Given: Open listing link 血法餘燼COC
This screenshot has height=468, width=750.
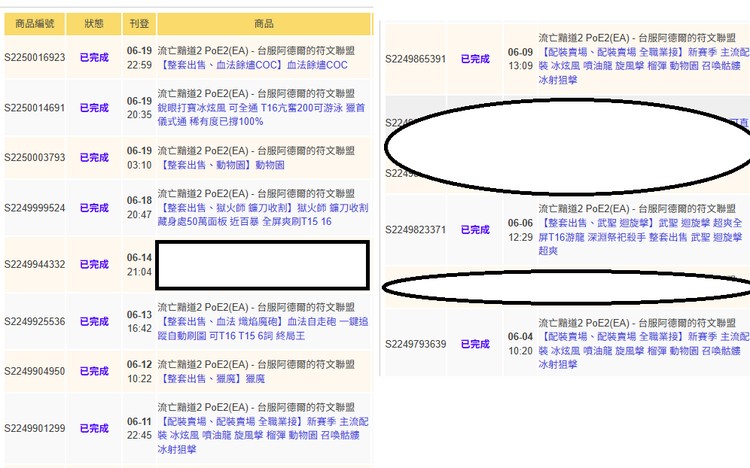Looking at the screenshot, I should click(253, 65).
